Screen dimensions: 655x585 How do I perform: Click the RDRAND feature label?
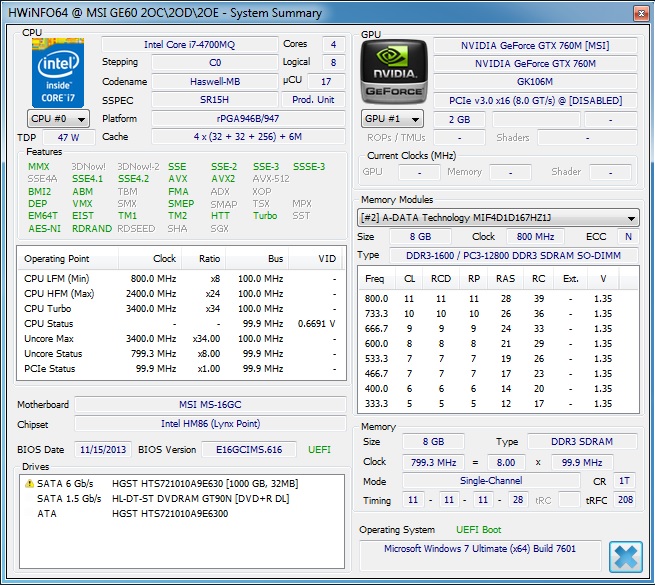point(92,229)
